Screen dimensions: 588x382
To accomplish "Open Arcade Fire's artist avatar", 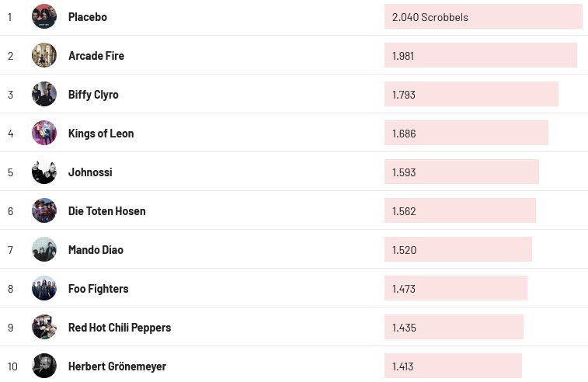I will click(x=44, y=55).
